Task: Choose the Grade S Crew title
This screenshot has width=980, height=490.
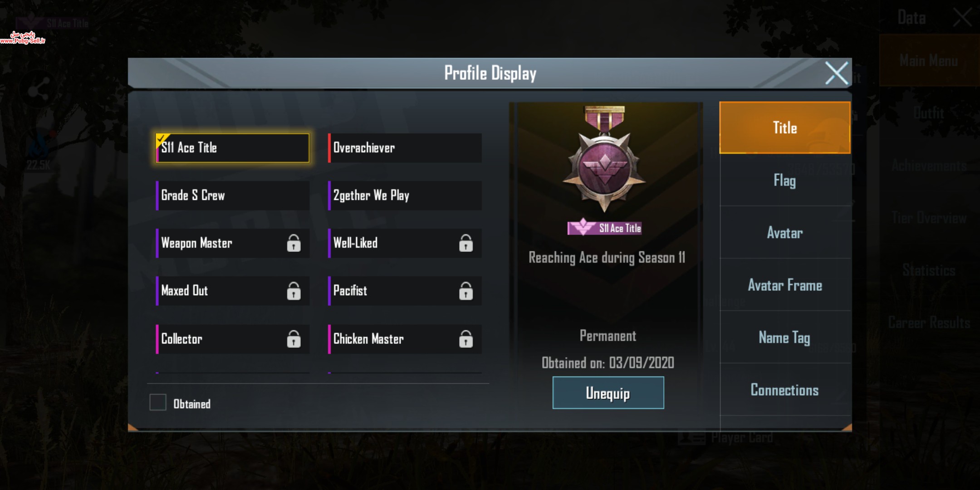Action: (233, 196)
